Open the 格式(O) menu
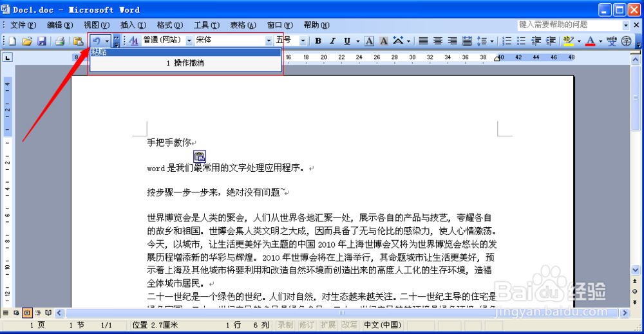Image resolution: width=644 pixels, height=334 pixels. coord(170,25)
